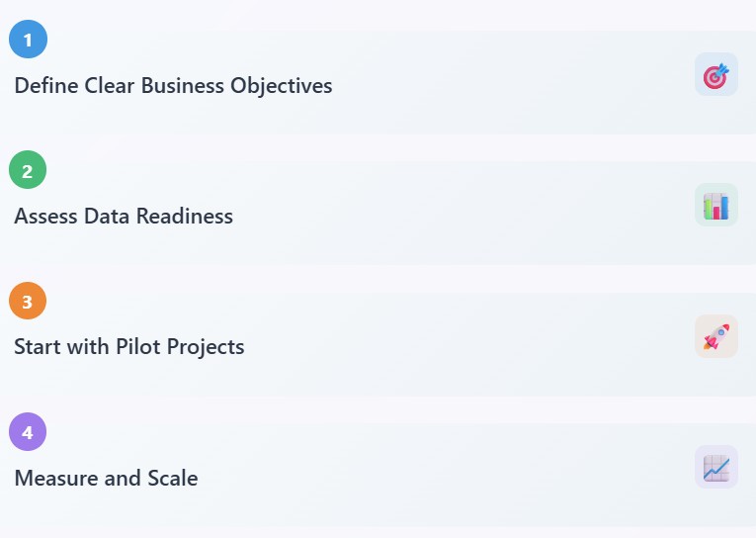Expand the step 3 card panel
The height and width of the screenshot is (538, 756).
[378, 344]
